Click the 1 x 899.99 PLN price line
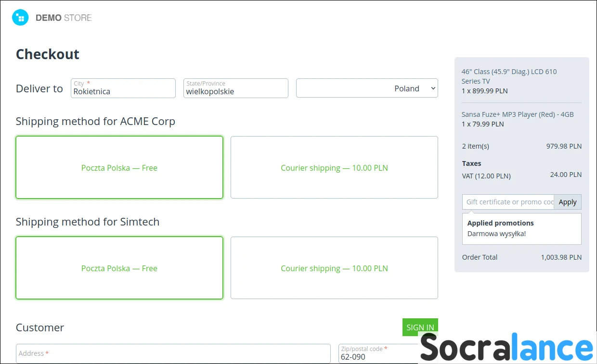The width and height of the screenshot is (597, 364). click(x=485, y=91)
